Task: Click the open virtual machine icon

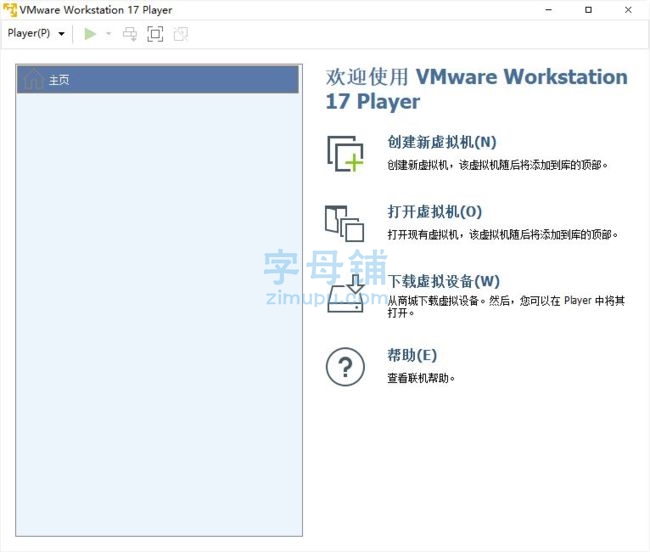Action: pos(344,223)
